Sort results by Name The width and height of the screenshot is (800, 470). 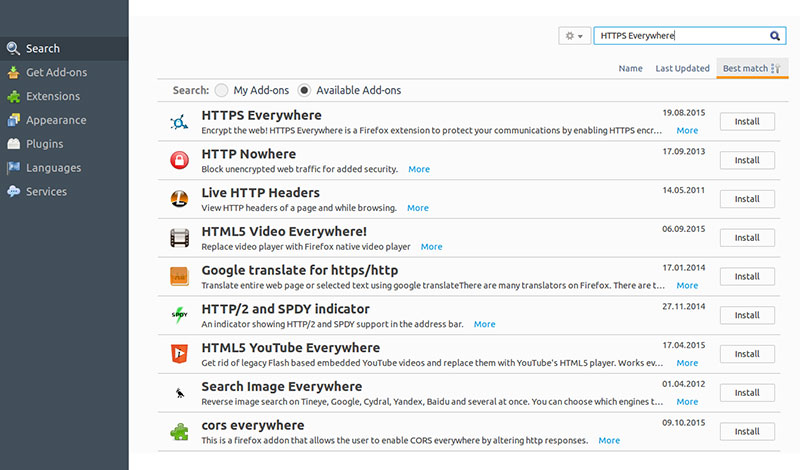(631, 68)
